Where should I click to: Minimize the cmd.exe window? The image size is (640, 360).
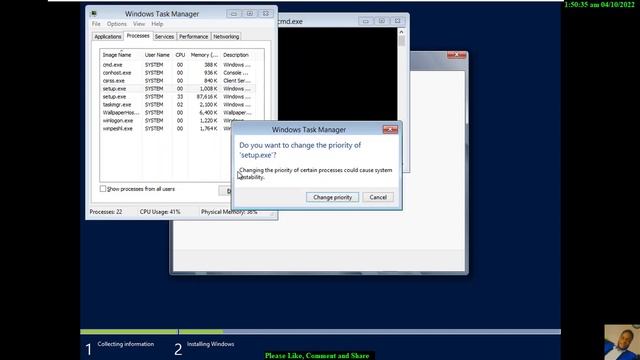(366, 21)
